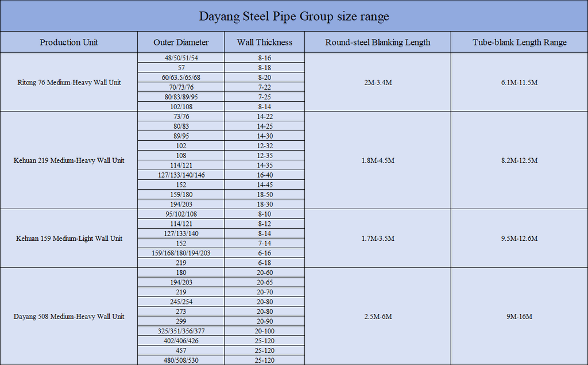Viewport: 588px width, 365px height.
Task: Select wall thickness value '8-20'
Action: click(265, 78)
